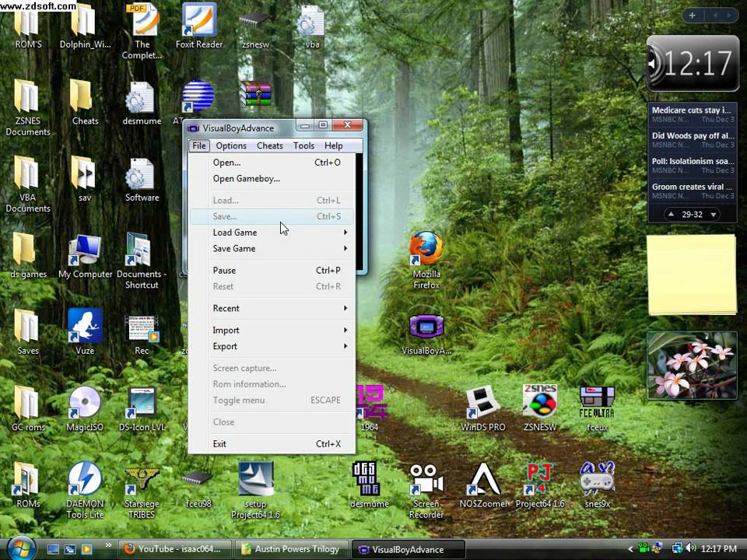Click the taskbar volume icon
The width and height of the screenshot is (747, 560).
pos(691,548)
